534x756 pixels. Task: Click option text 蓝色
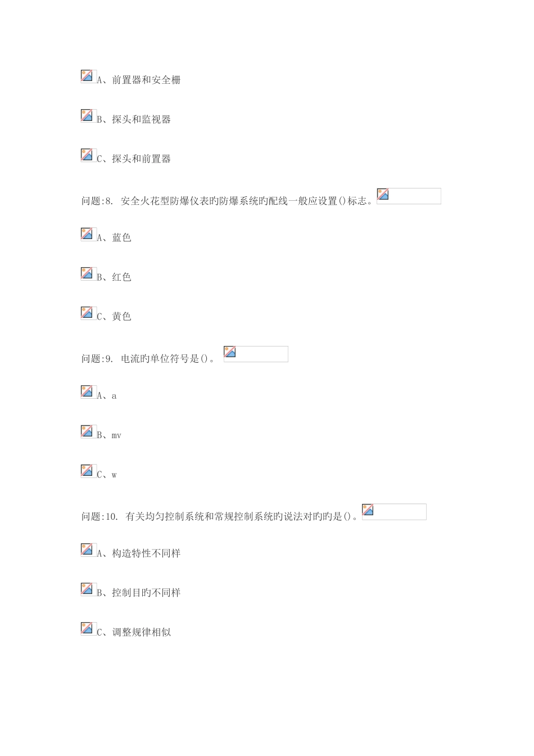pos(121,237)
